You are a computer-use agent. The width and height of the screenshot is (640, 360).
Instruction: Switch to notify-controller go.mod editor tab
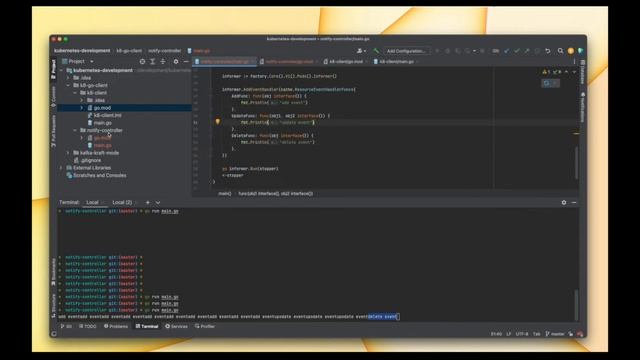pos(289,62)
